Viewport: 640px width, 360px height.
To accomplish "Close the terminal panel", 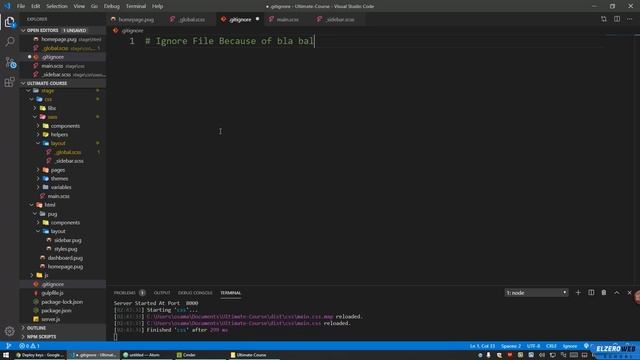I will [629, 293].
